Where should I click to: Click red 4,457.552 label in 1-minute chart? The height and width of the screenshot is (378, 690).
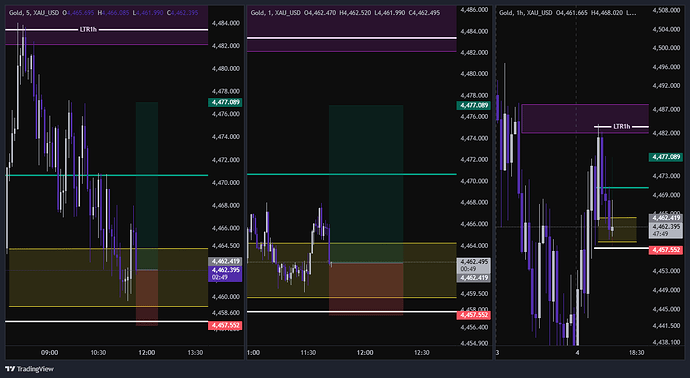point(473,315)
